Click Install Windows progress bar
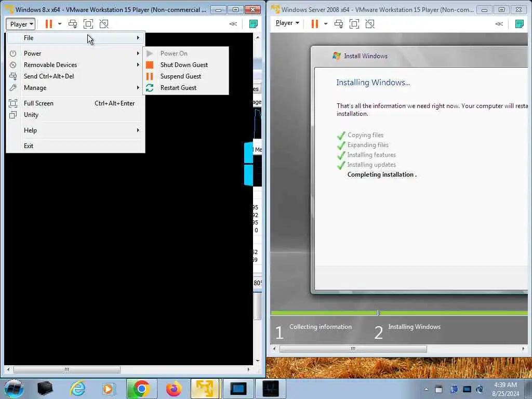 tap(399, 313)
